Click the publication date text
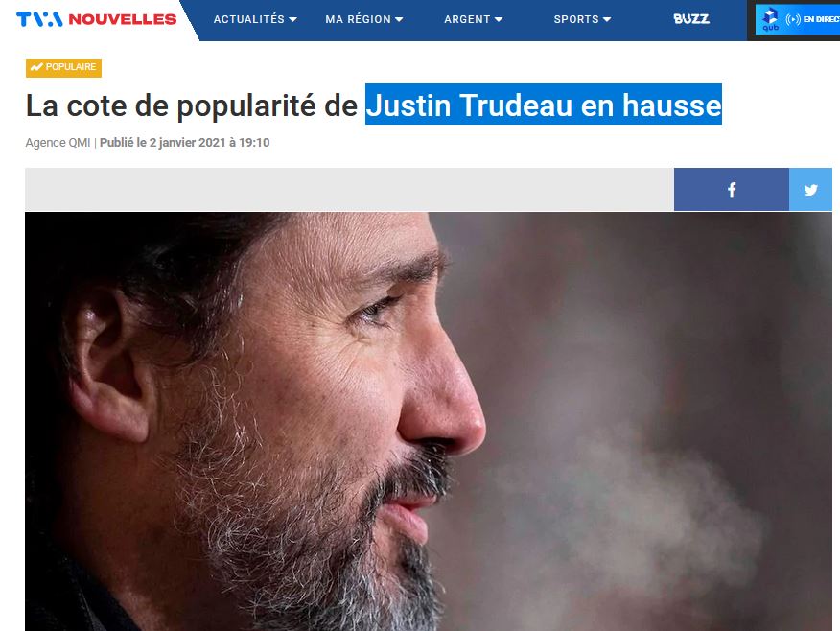 coord(184,143)
